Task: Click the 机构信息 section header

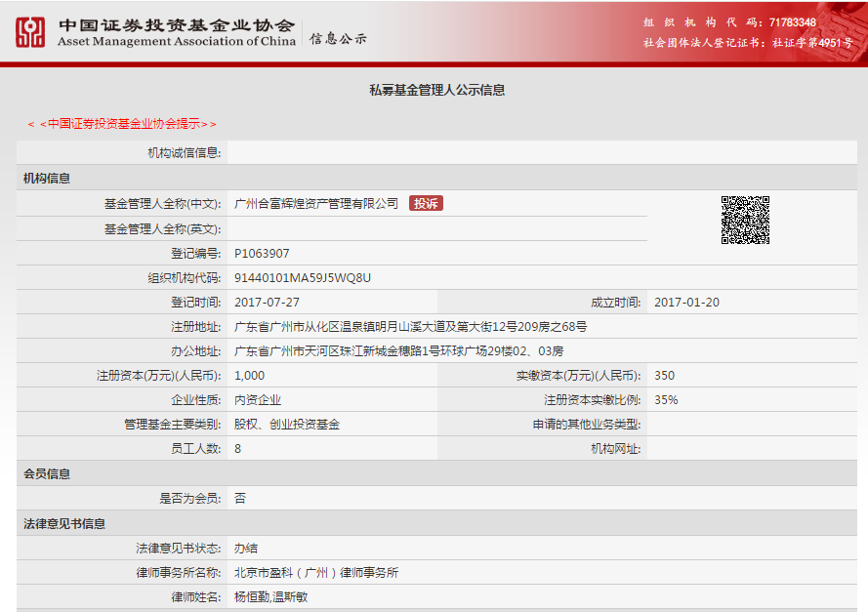Action: pos(47,179)
